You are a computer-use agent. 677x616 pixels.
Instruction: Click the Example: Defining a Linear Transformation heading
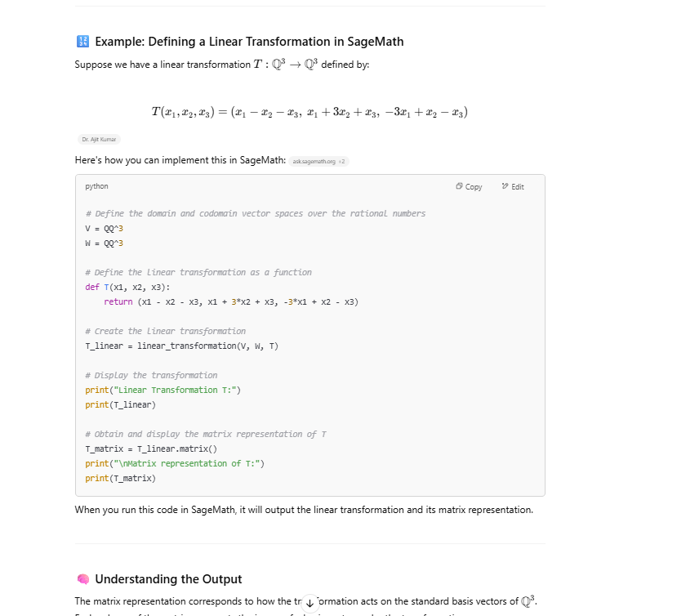click(249, 42)
